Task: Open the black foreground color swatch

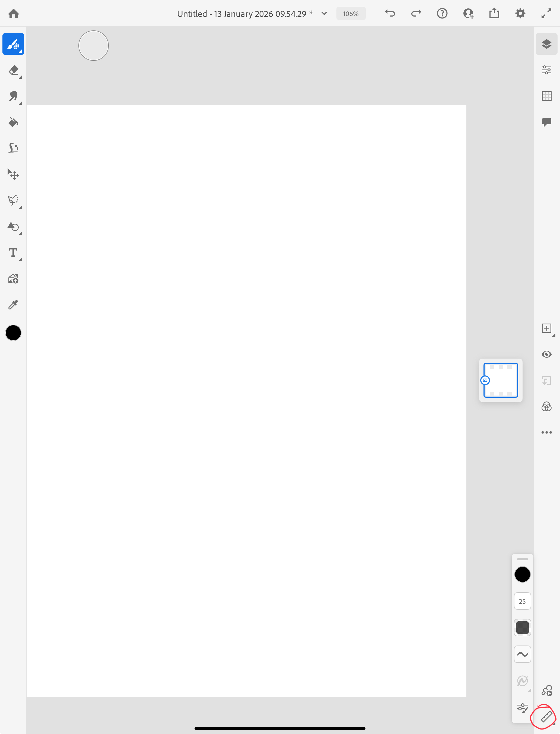Action: [13, 333]
